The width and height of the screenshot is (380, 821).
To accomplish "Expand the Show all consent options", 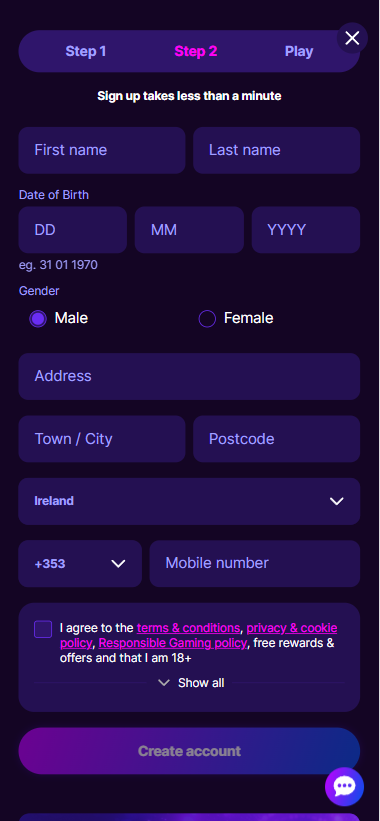I will click(x=192, y=683).
